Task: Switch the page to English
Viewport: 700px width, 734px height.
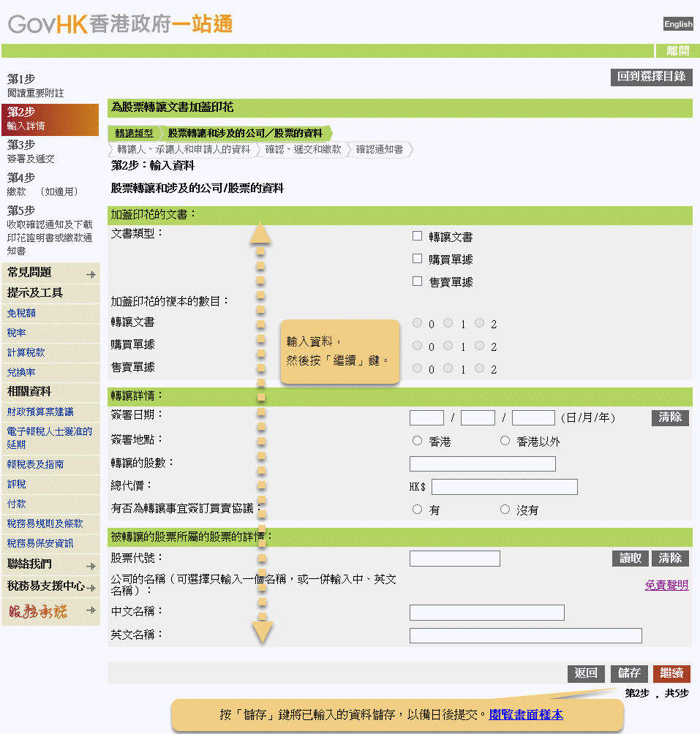Action: coord(677,23)
